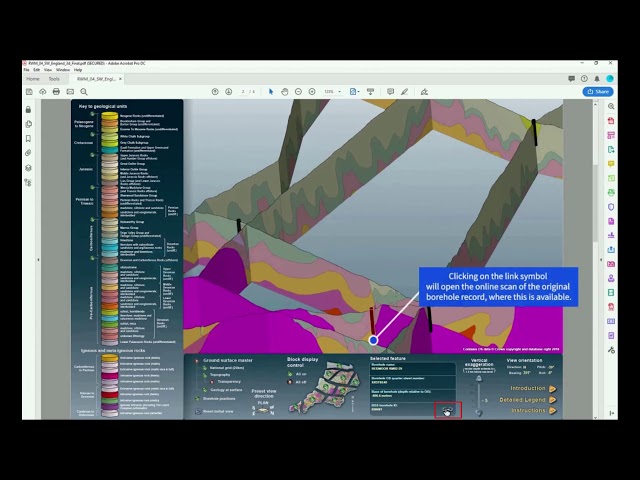Open the Edit menu
640x480 pixels.
click(x=37, y=70)
